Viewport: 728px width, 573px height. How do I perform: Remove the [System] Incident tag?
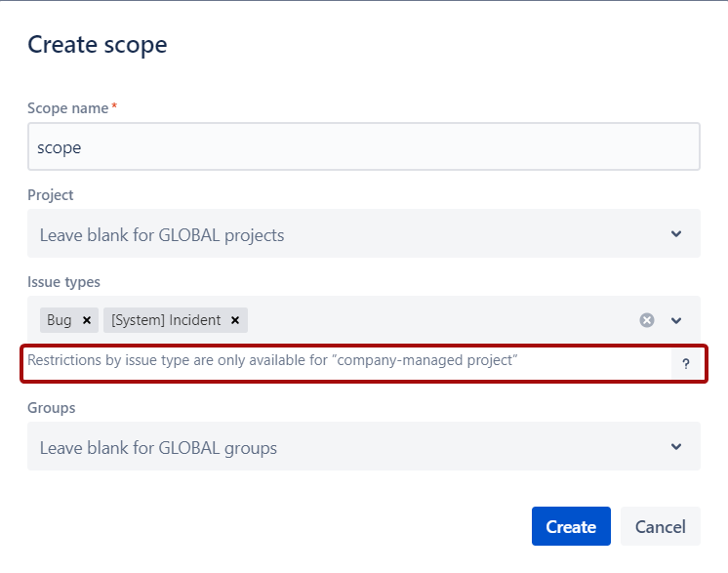click(x=234, y=320)
